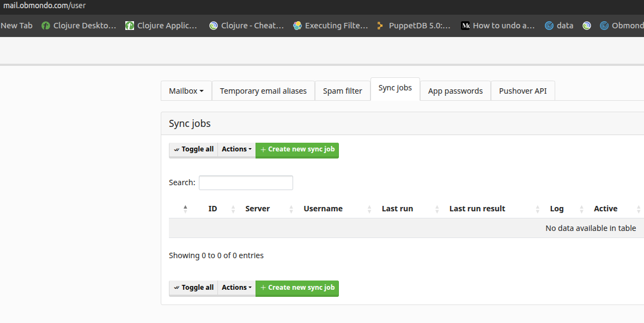The image size is (644, 323).
Task: Open the PuppetDB 5.0 bookmark
Action: [x=414, y=26]
